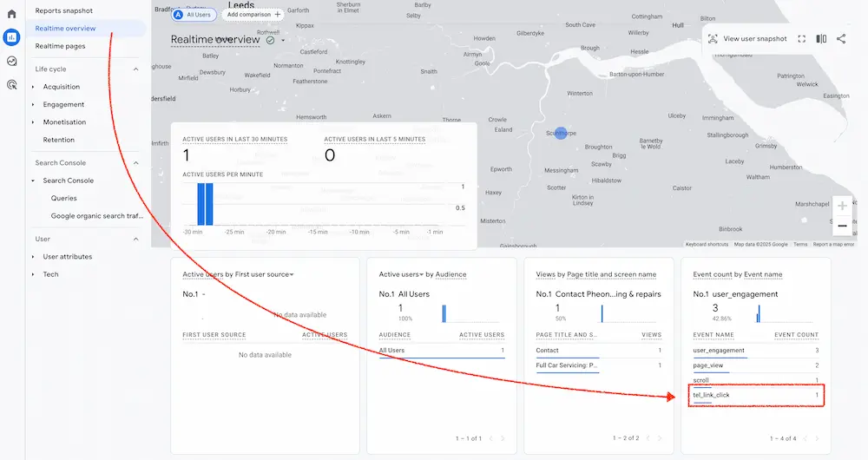Go to next page in Audience card
Image resolution: width=868 pixels, height=460 pixels.
503,438
